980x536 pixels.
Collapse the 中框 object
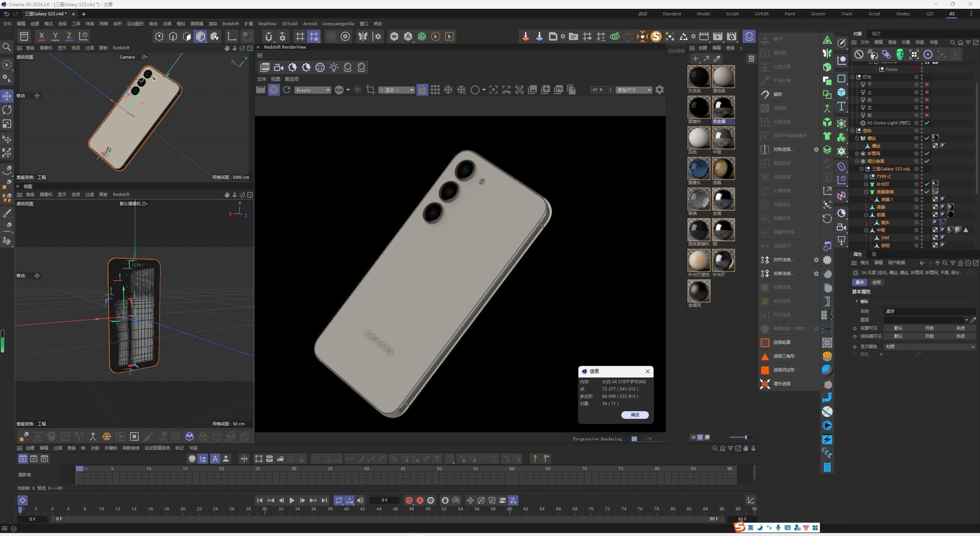866,230
